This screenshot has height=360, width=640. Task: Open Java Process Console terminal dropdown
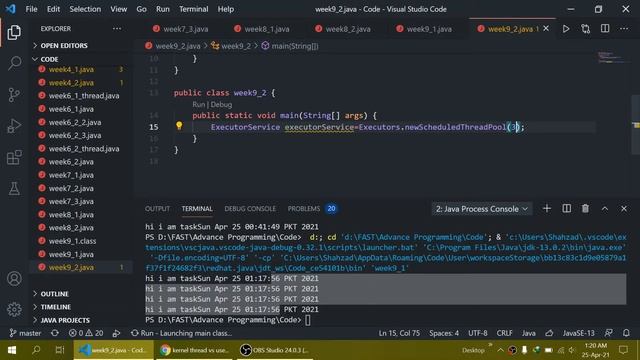tap(482, 209)
